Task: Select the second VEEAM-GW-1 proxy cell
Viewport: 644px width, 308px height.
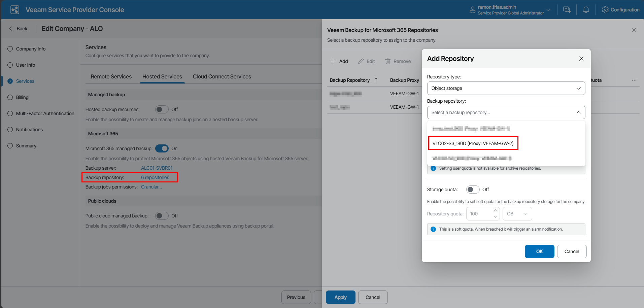Action: tap(404, 107)
